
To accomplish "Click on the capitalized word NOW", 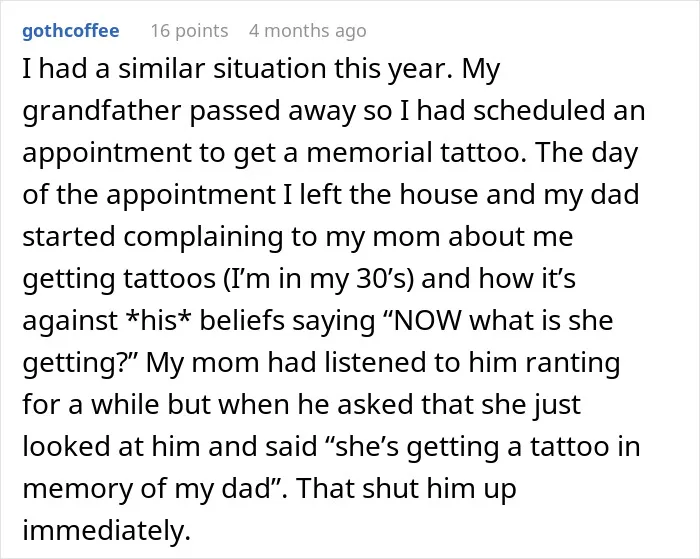I will click(x=426, y=320).
